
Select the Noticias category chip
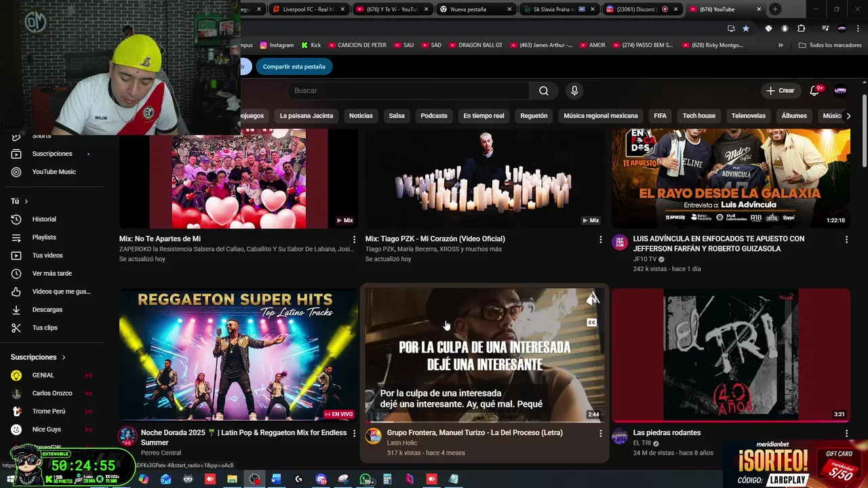(361, 116)
